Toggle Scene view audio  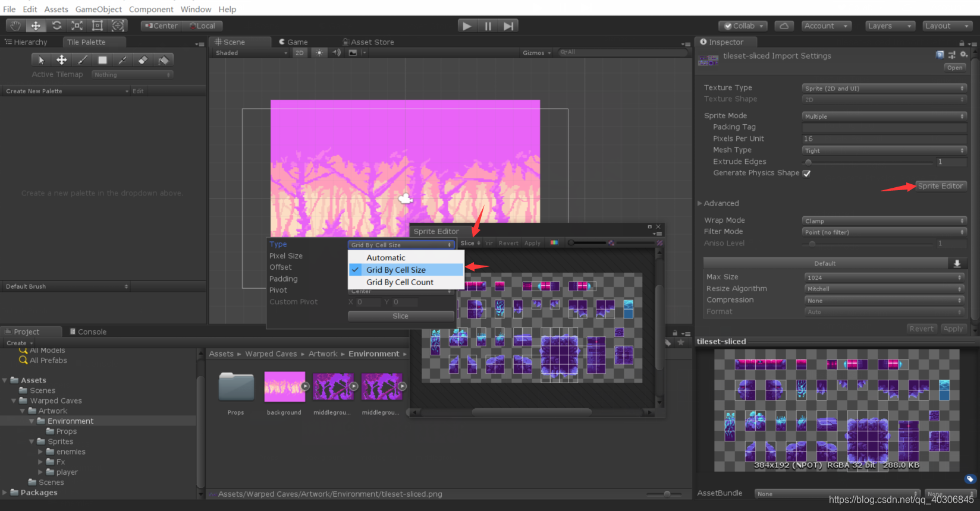[x=337, y=53]
